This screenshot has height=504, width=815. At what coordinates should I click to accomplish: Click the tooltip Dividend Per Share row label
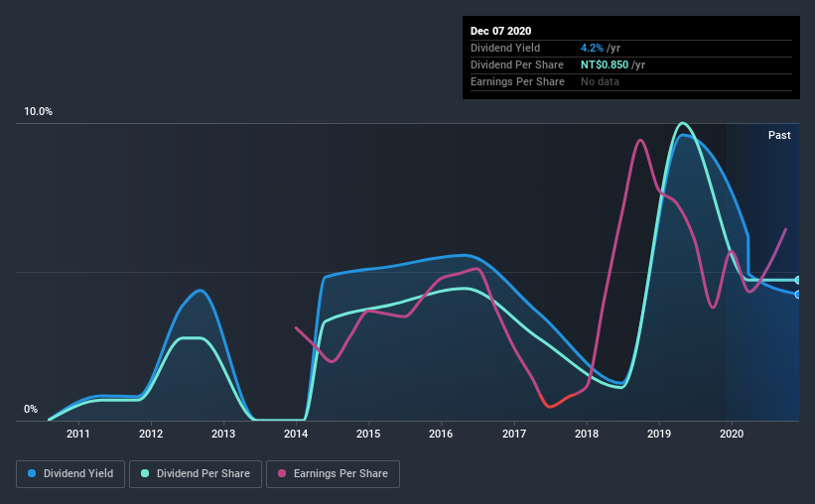tap(516, 64)
